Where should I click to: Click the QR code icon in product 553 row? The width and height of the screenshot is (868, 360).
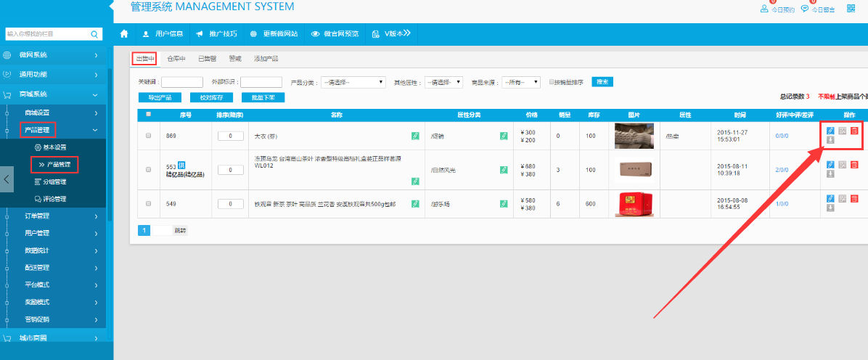tap(842, 165)
